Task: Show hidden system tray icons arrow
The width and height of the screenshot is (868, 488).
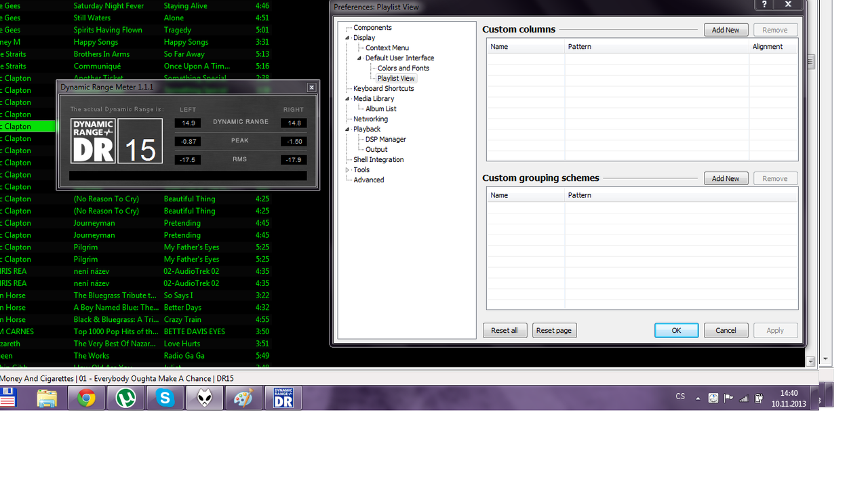Action: [x=698, y=399]
